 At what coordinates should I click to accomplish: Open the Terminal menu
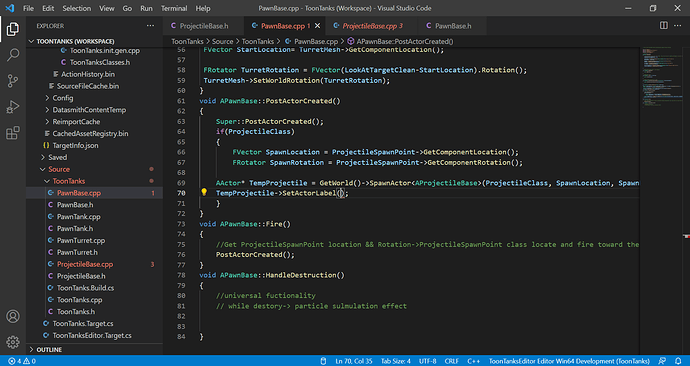point(174,8)
